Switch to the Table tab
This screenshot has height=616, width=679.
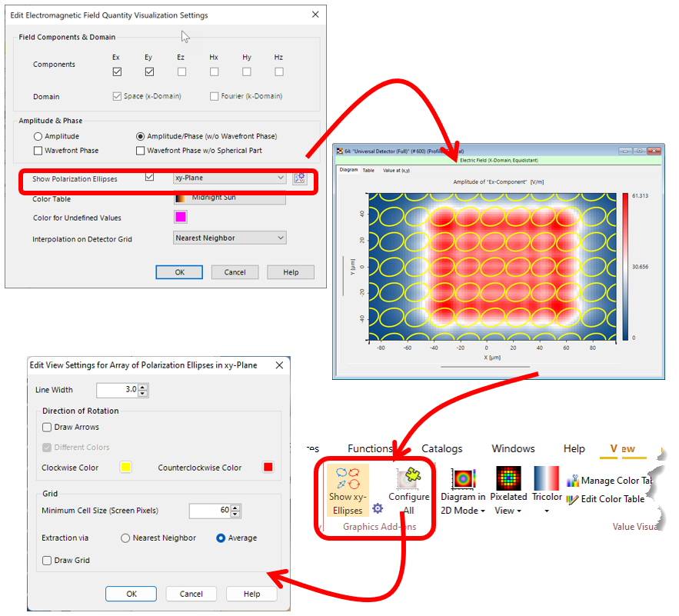[368, 170]
